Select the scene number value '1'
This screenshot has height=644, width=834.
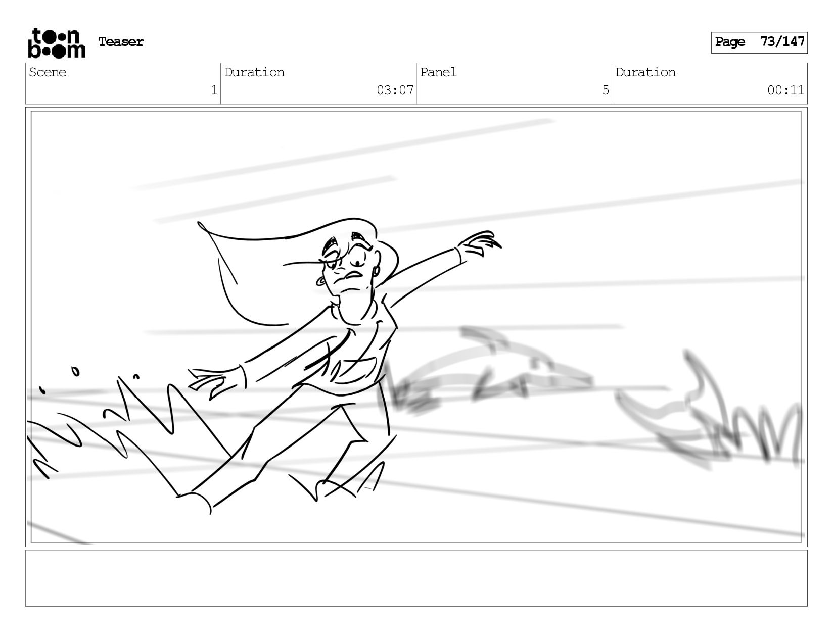click(214, 90)
